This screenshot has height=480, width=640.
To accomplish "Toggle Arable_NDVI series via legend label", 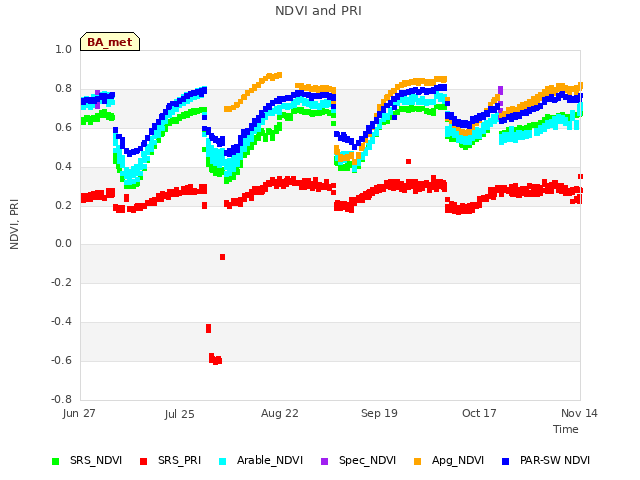I will (x=270, y=460).
